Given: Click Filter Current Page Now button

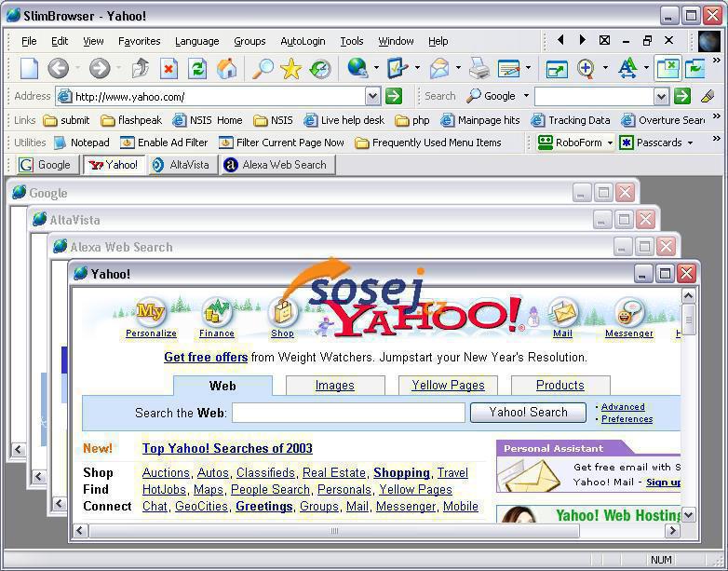Looking at the screenshot, I should tap(282, 143).
